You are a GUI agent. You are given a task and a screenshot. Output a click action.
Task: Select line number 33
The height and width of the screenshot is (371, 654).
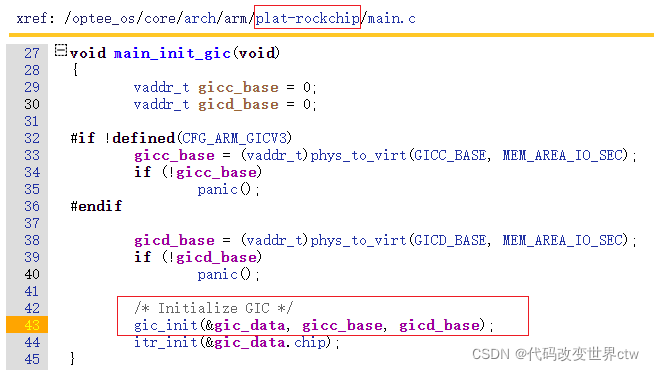pos(32,155)
